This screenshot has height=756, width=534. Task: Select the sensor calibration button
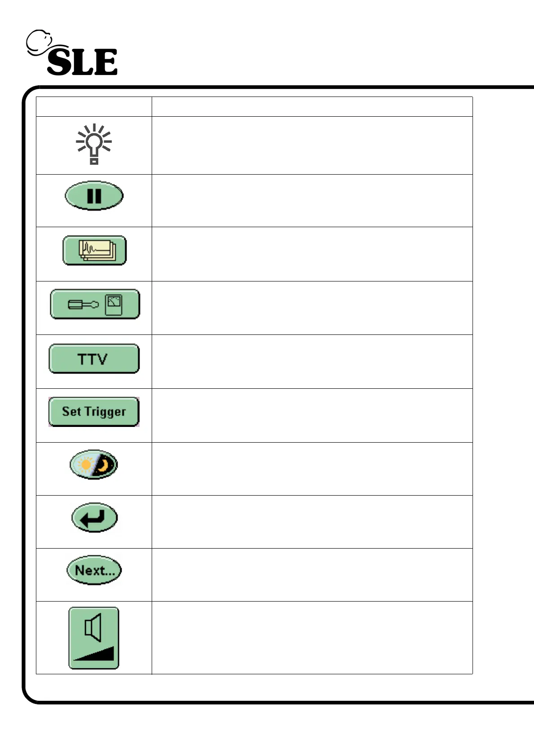tap(95, 304)
